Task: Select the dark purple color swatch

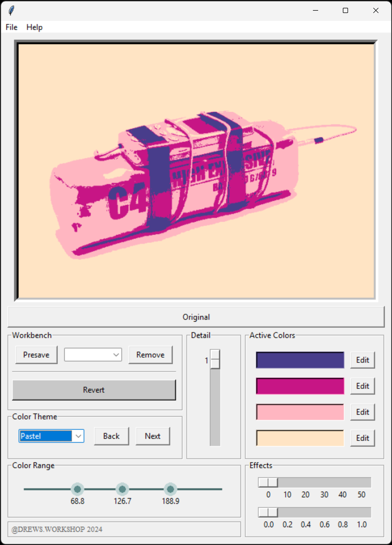Action: 300,360
